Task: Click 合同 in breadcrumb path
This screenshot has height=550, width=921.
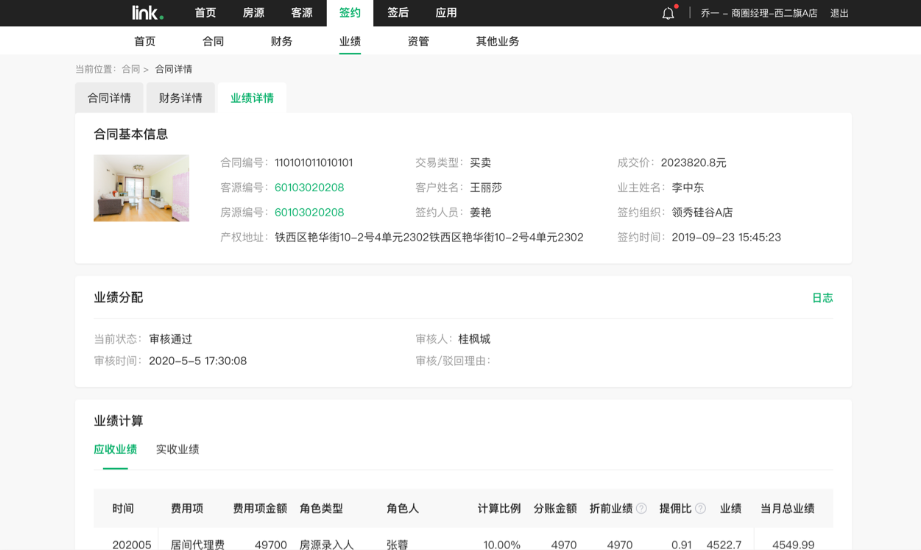Action: [131, 70]
